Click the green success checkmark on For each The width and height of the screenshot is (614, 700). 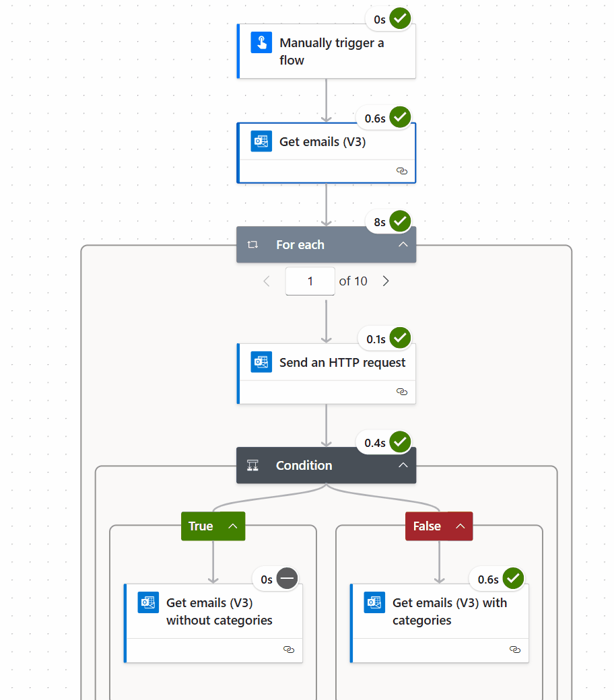[x=400, y=221]
